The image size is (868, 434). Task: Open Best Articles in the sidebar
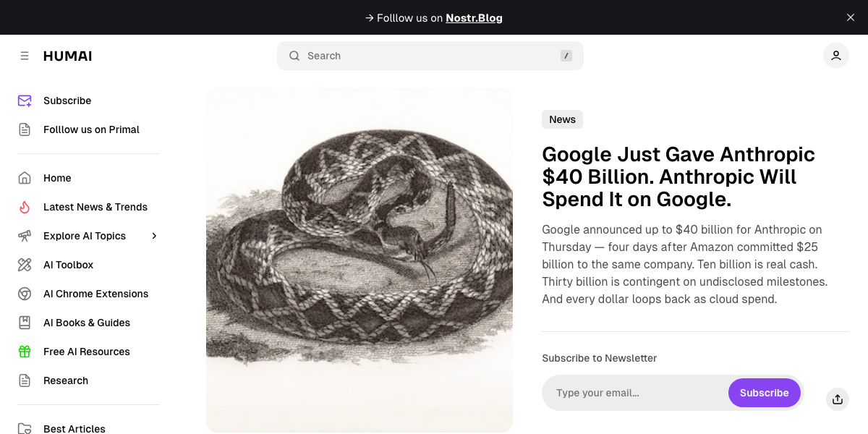pos(75,428)
